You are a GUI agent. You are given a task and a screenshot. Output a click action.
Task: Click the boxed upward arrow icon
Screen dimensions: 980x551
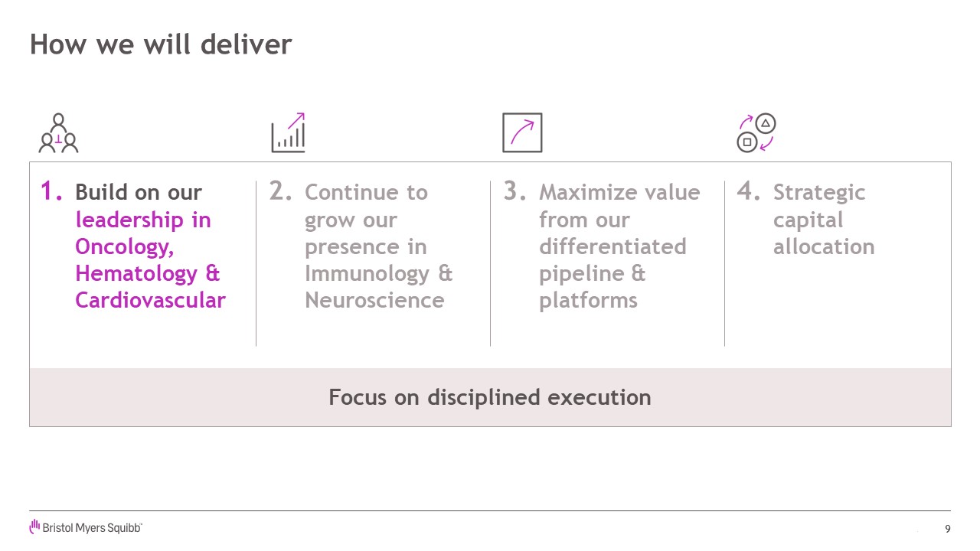(522, 132)
